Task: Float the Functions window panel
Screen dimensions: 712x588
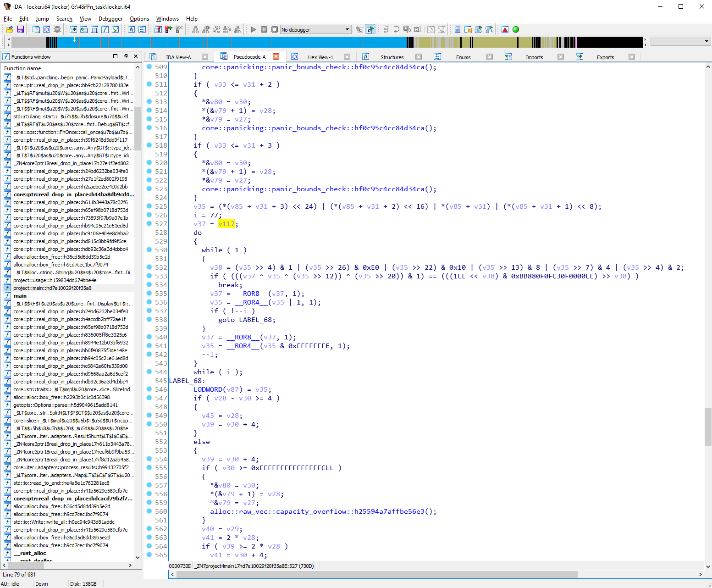Action: pyautogui.click(x=126, y=56)
